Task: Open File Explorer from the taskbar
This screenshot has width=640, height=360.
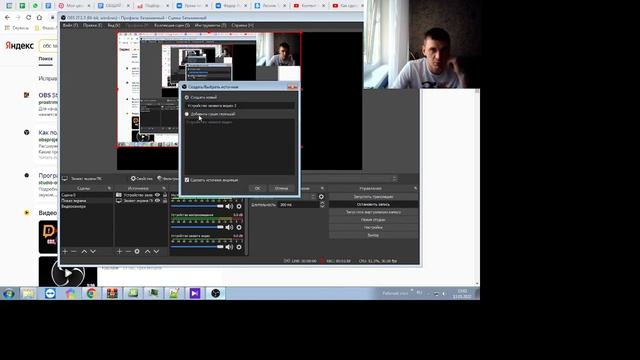Action: point(28,293)
